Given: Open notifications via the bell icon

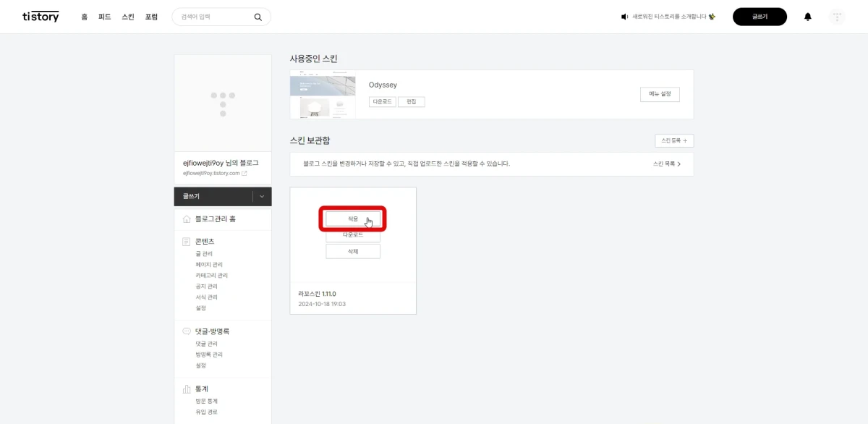Looking at the screenshot, I should (x=809, y=16).
